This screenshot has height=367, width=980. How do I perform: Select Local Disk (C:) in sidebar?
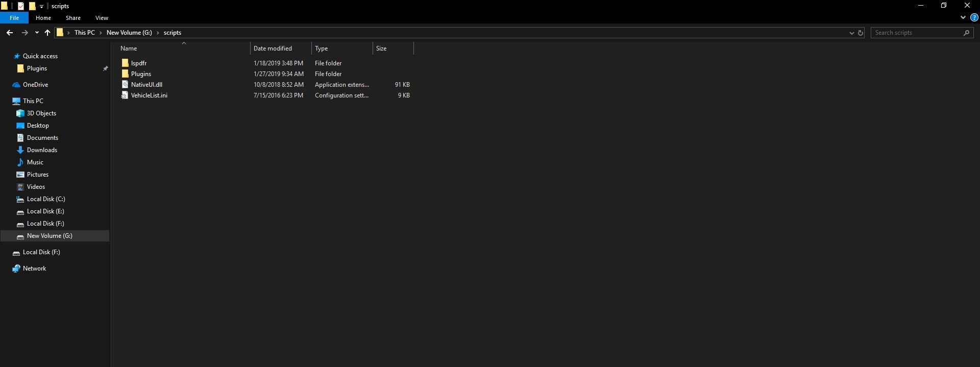click(x=46, y=199)
